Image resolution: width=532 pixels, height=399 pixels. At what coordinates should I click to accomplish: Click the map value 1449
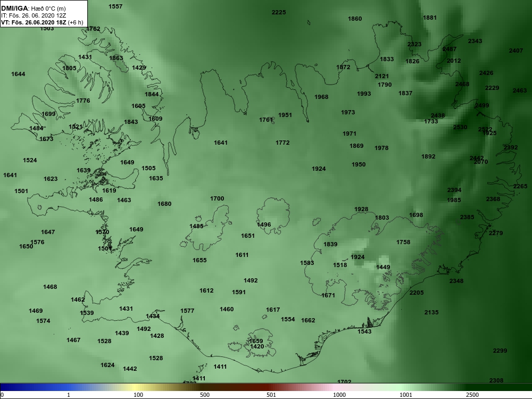(383, 268)
